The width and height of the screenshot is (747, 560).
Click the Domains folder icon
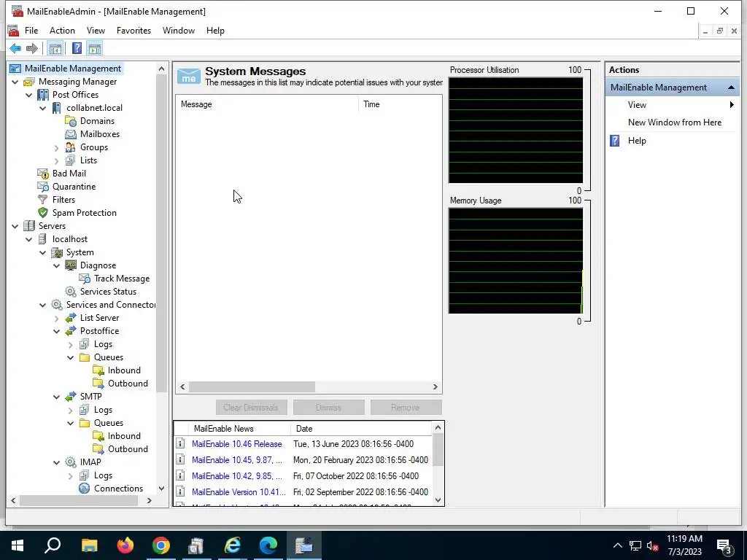[71, 121]
